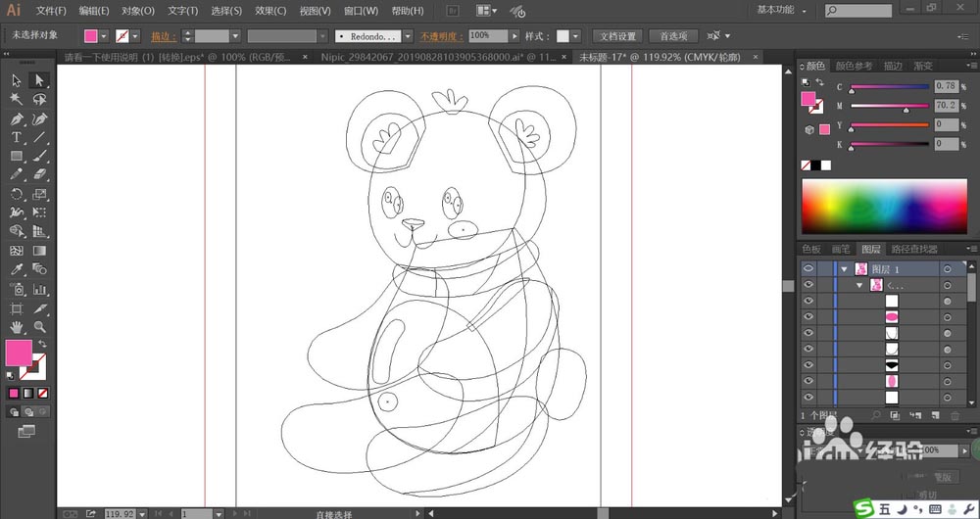Screen dimensions: 980x519
Task: Click the M magenta slider in Color panel
Action: click(890, 106)
